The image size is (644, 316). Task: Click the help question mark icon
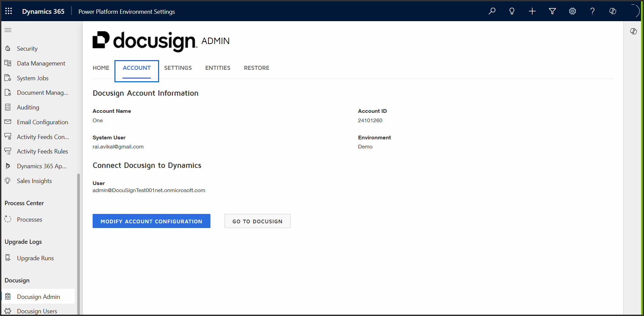click(x=592, y=11)
